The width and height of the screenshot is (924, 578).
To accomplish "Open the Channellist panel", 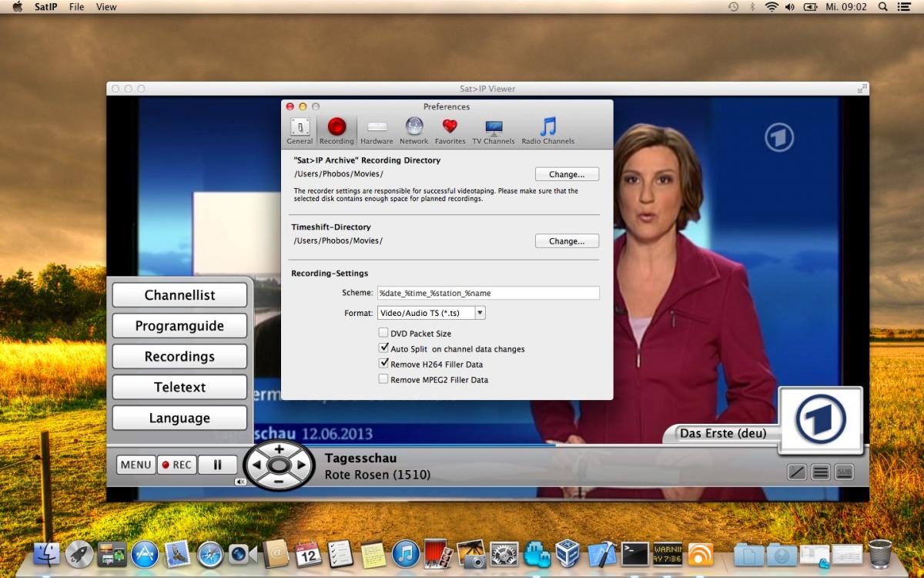I will click(179, 295).
